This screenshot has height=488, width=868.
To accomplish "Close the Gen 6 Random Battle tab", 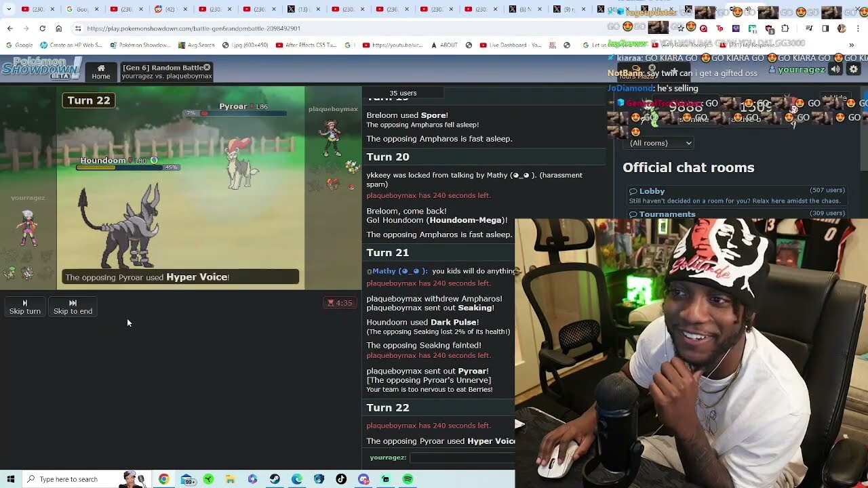I will pos(207,67).
